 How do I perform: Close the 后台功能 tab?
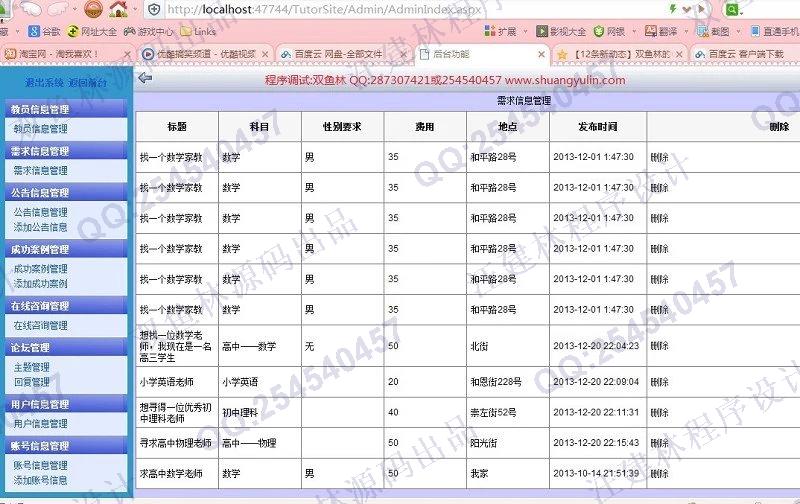[x=542, y=54]
